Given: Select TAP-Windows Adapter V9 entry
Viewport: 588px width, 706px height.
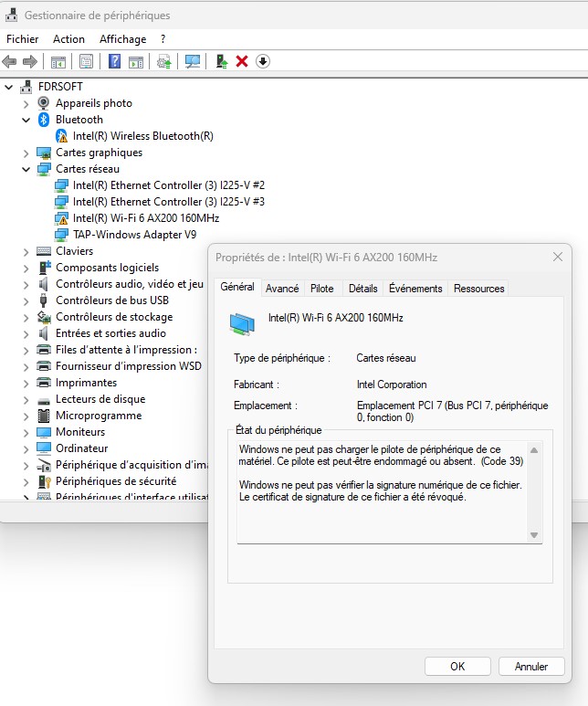Looking at the screenshot, I should [134, 235].
